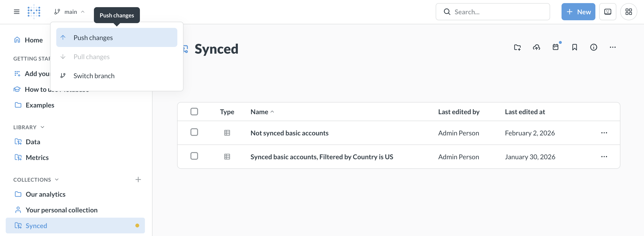Open the apps grid icon

click(629, 12)
